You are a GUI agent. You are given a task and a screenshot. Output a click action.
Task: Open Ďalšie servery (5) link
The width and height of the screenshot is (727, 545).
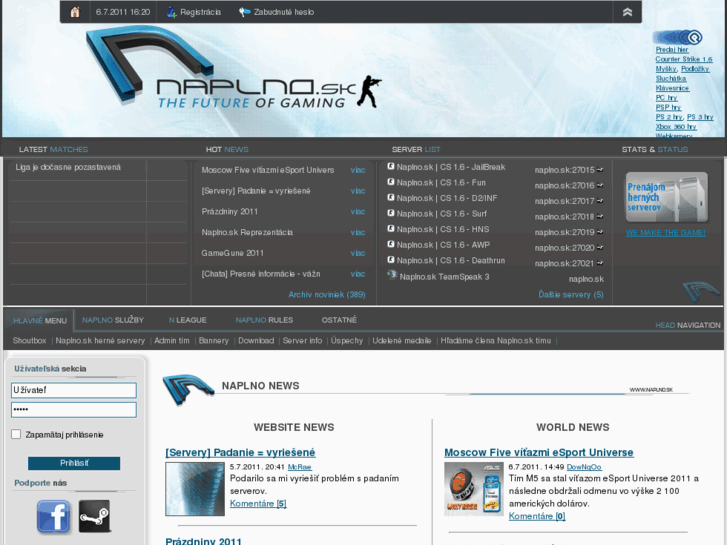tap(571, 295)
